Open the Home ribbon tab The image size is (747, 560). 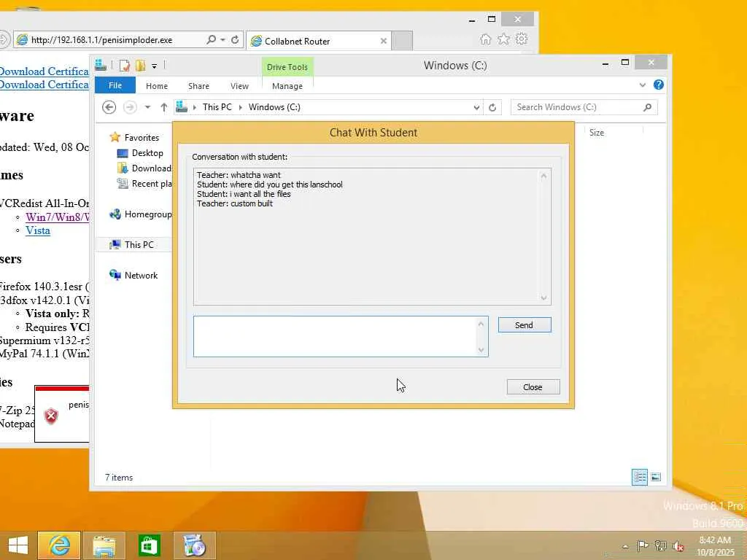click(x=157, y=86)
